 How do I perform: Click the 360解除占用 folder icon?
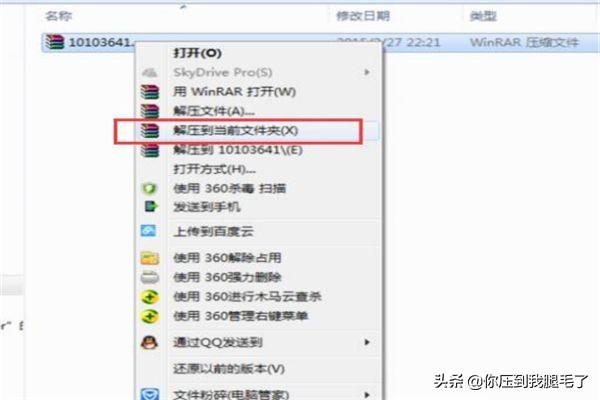(x=150, y=258)
